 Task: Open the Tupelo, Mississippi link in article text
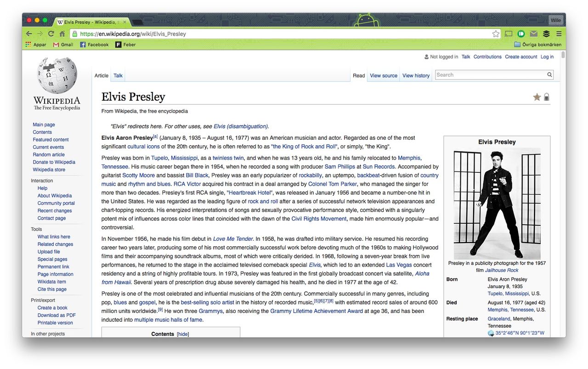point(174,158)
